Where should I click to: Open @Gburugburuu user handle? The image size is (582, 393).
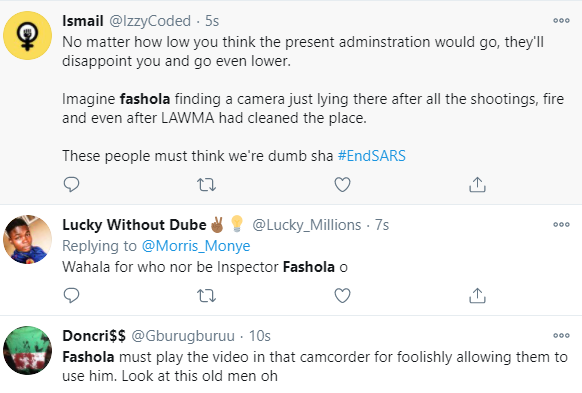point(183,336)
